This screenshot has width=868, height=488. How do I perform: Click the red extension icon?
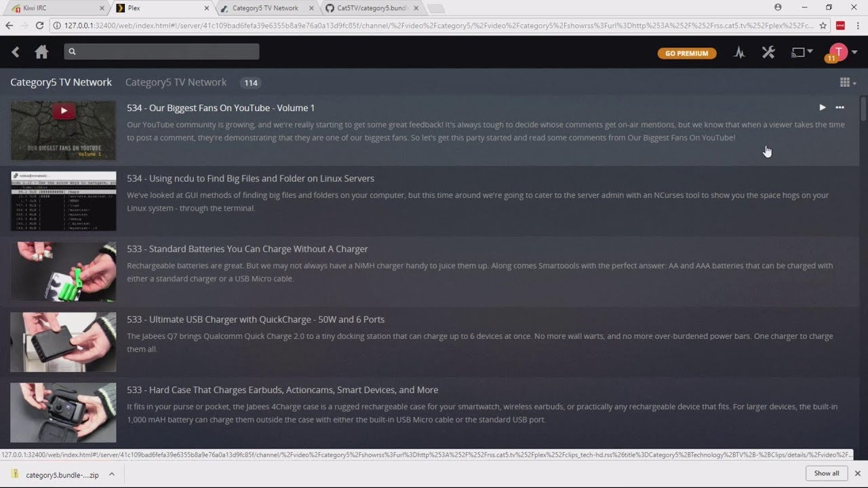pyautogui.click(x=840, y=25)
